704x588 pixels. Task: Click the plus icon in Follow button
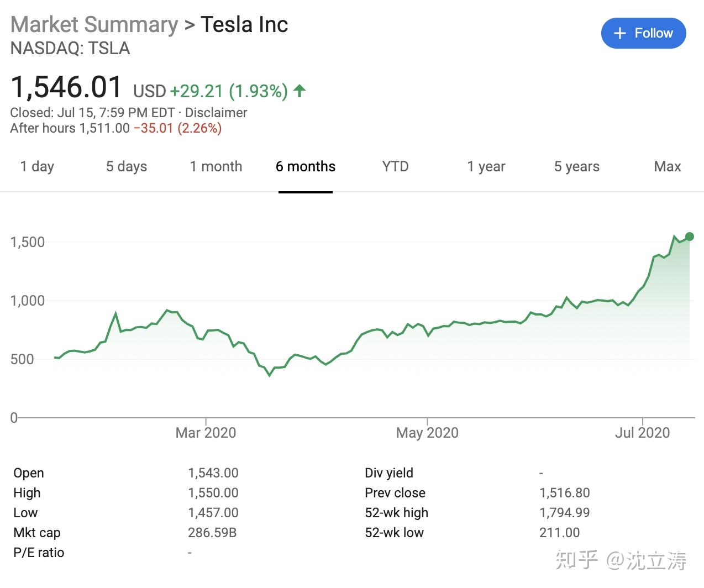(x=620, y=33)
